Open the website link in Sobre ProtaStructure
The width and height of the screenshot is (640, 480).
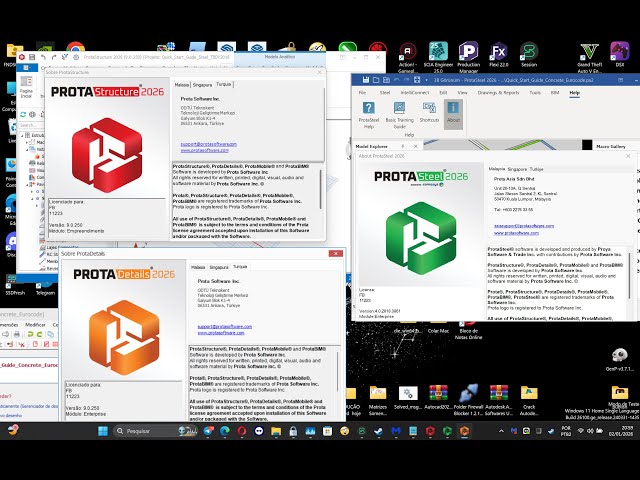pos(204,150)
